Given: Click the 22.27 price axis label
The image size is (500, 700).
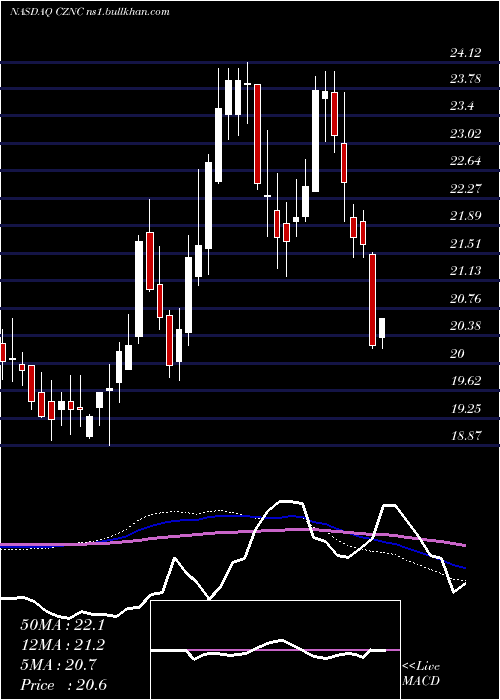Looking at the screenshot, I should click(466, 188).
